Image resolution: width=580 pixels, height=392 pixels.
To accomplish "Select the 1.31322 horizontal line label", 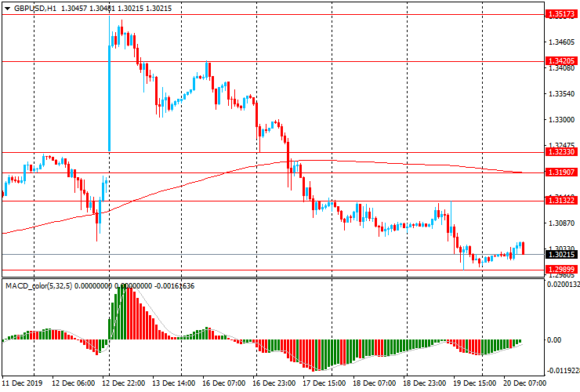I will pos(561,200).
